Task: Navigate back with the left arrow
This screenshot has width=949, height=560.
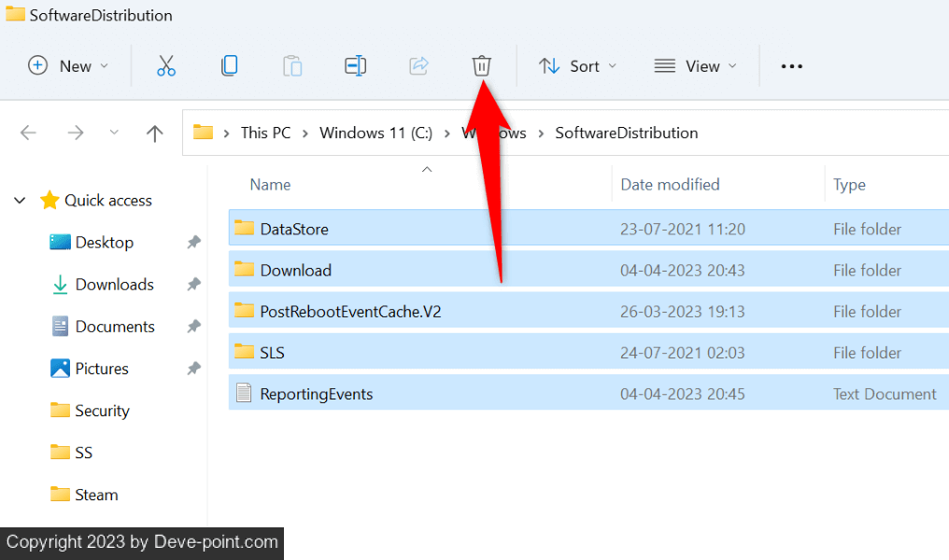Action: [x=28, y=133]
